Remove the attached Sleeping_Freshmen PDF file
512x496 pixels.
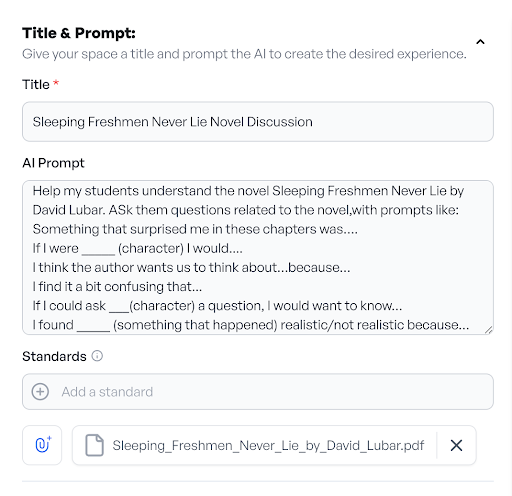coord(456,445)
